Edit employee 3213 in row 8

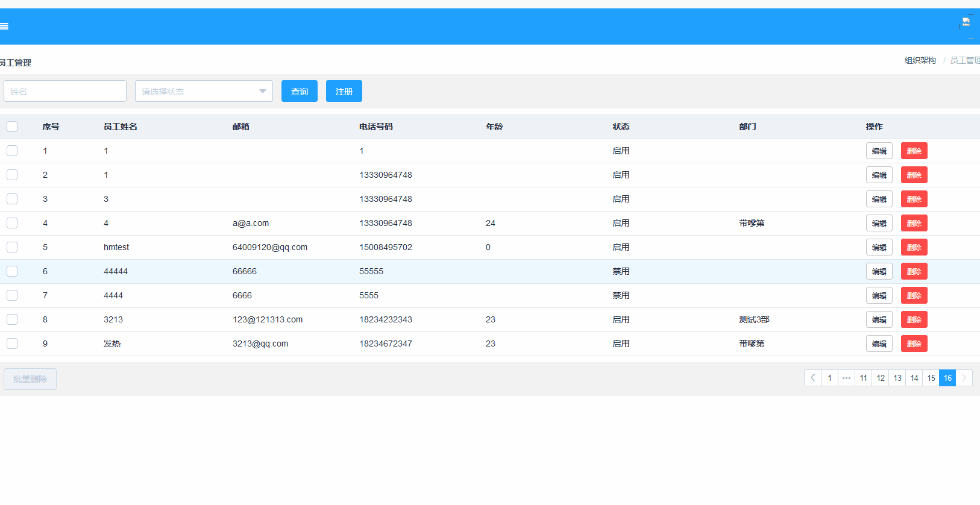click(x=879, y=319)
